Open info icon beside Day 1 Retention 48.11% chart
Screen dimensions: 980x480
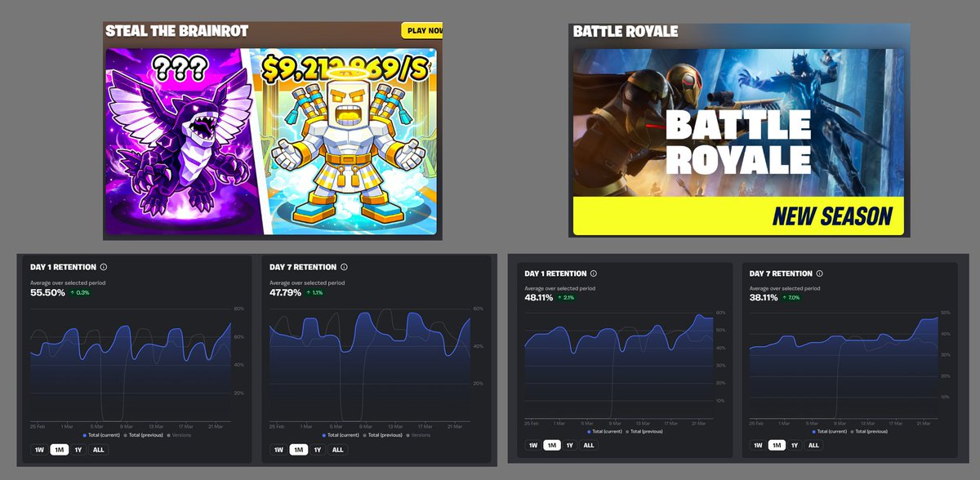click(x=594, y=273)
